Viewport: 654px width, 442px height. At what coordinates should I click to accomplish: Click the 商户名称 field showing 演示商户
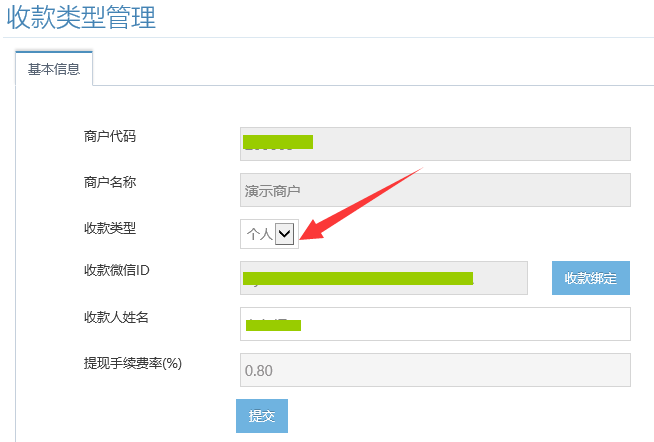435,190
